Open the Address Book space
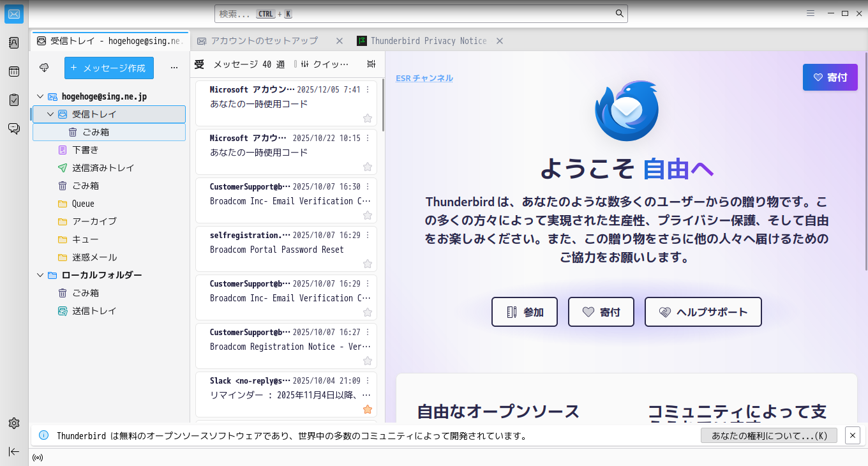868x466 pixels. pyautogui.click(x=14, y=43)
